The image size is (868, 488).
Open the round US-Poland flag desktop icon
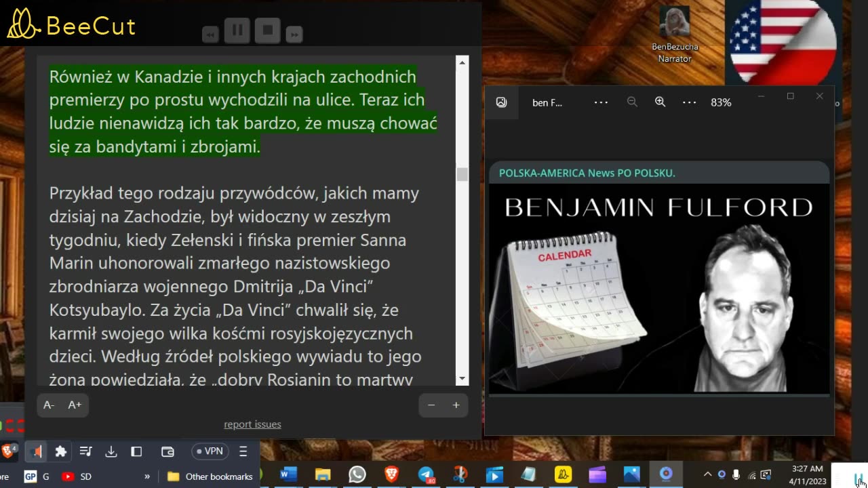click(783, 41)
